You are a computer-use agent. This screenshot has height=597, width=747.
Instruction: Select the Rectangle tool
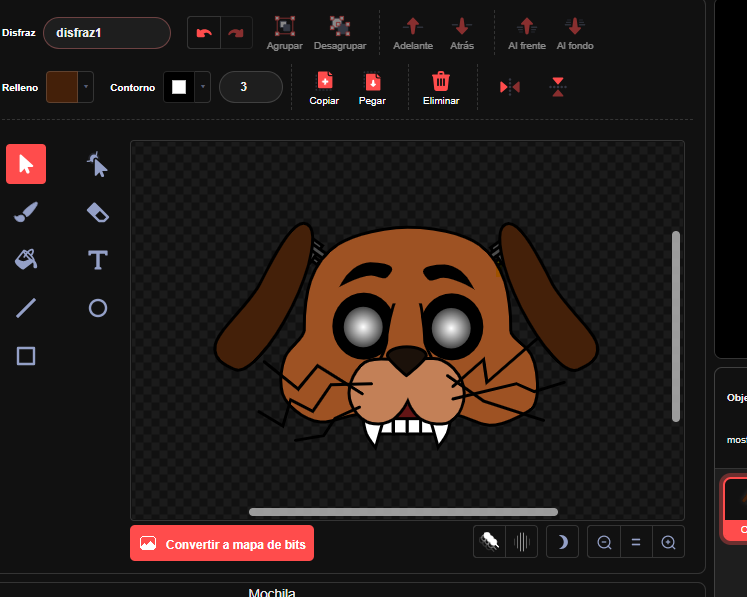(x=26, y=356)
